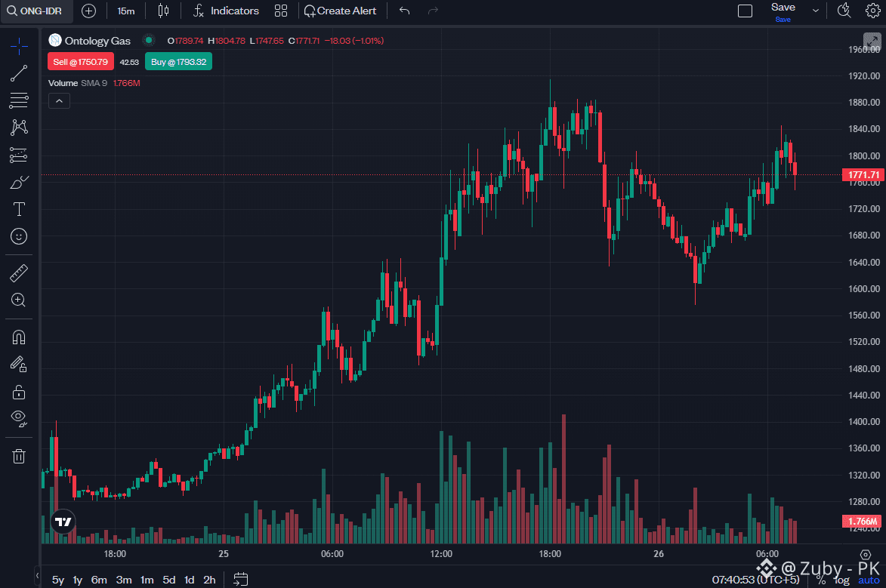Viewport: 886px width, 588px height.
Task: Open the price scale settings gear
Action: click(x=865, y=555)
